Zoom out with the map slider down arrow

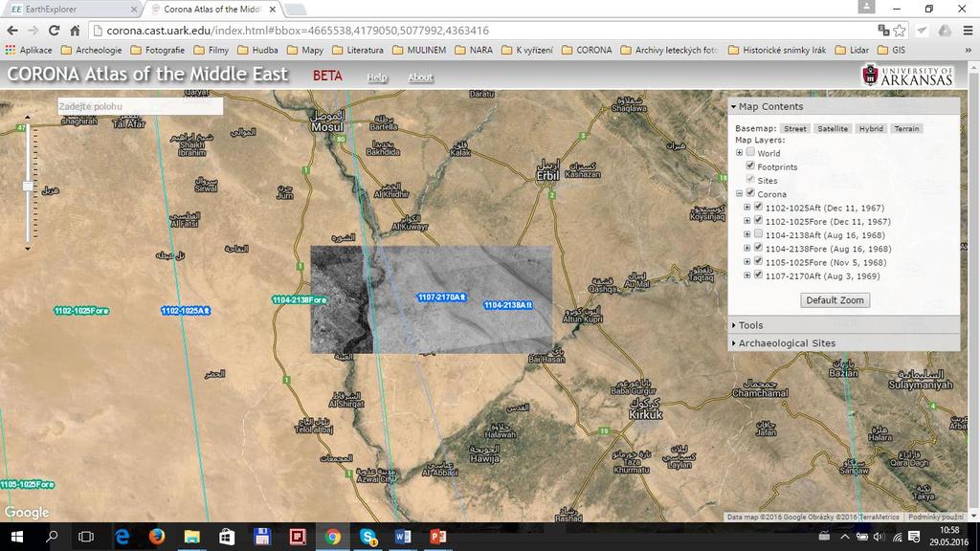pos(28,249)
